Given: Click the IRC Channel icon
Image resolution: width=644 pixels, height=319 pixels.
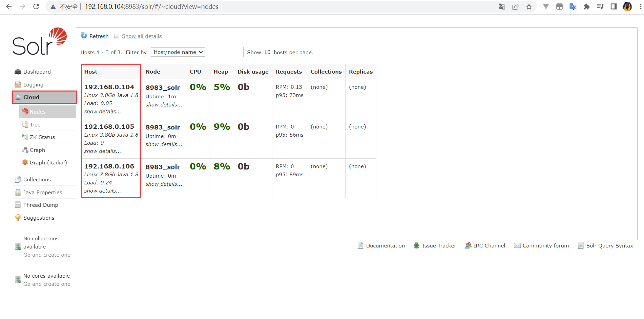Looking at the screenshot, I should coord(468,245).
